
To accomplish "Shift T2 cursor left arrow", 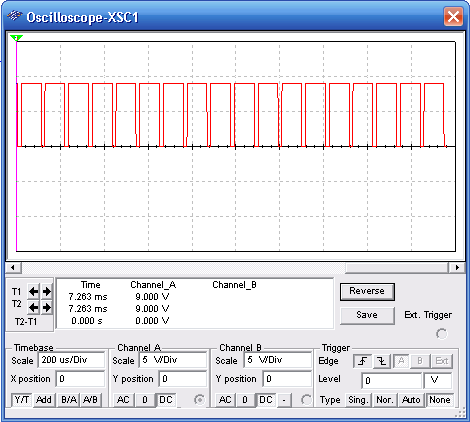I will (33, 307).
